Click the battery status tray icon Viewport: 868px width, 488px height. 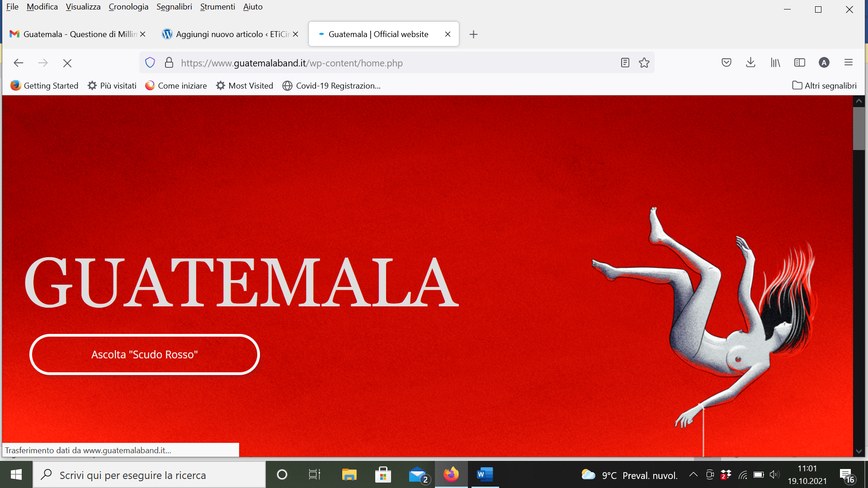[759, 474]
